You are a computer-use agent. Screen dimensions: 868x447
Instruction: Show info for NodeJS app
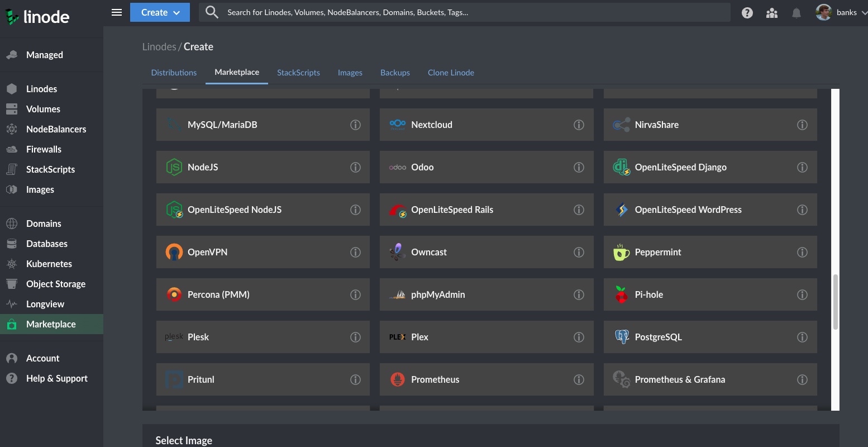[355, 167]
